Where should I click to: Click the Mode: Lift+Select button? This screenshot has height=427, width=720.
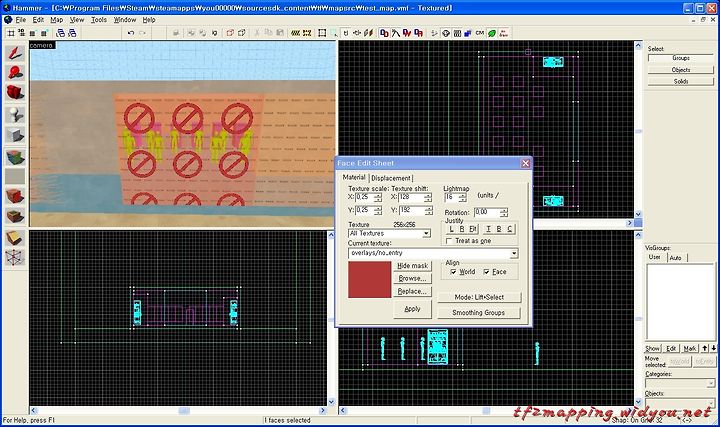coord(479,297)
